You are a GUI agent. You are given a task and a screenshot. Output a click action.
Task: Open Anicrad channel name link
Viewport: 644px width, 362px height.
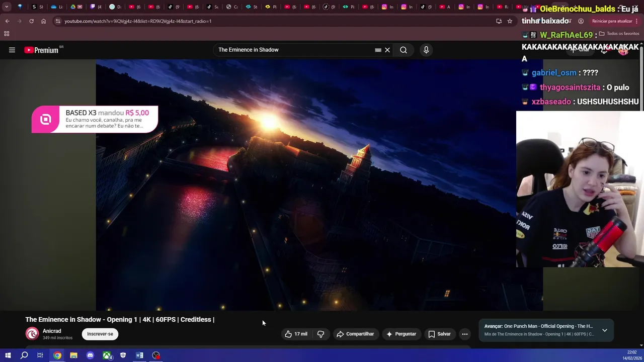52,331
